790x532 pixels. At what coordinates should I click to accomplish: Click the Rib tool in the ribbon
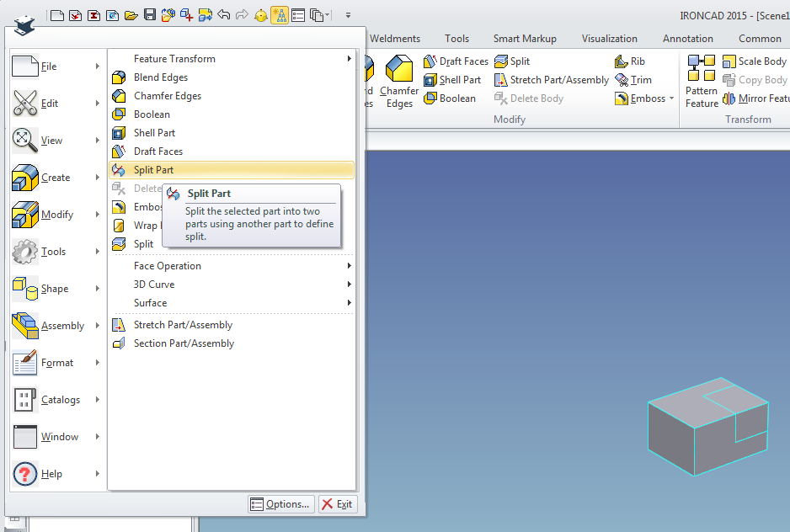point(630,61)
